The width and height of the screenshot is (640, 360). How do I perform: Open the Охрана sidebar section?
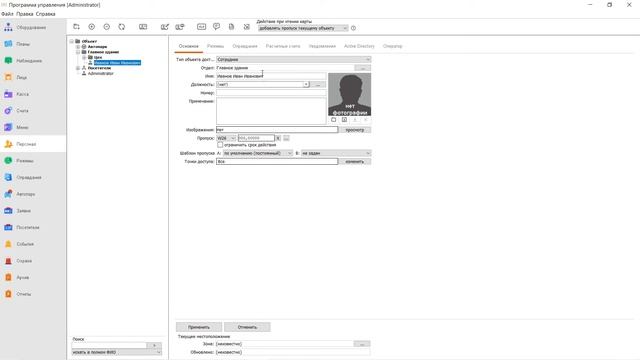[x=33, y=261]
